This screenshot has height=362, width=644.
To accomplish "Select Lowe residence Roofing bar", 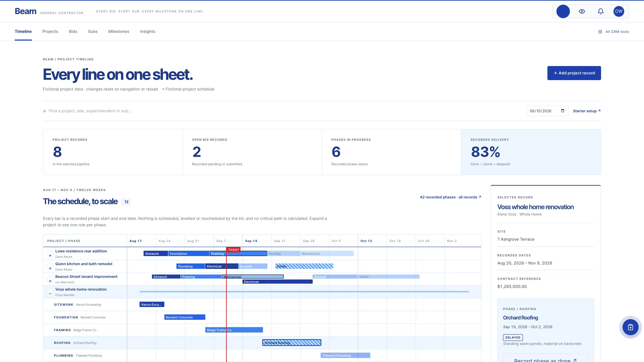I will tap(283, 254).
